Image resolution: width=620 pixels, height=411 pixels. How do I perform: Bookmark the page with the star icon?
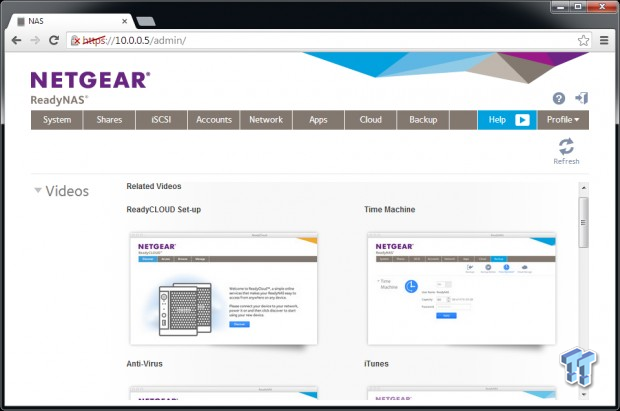pos(583,40)
